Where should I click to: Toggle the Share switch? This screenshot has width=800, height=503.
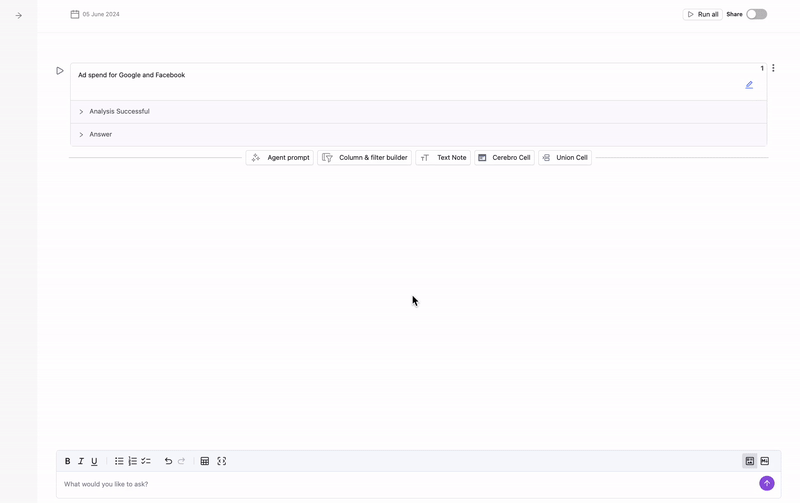coord(756,14)
